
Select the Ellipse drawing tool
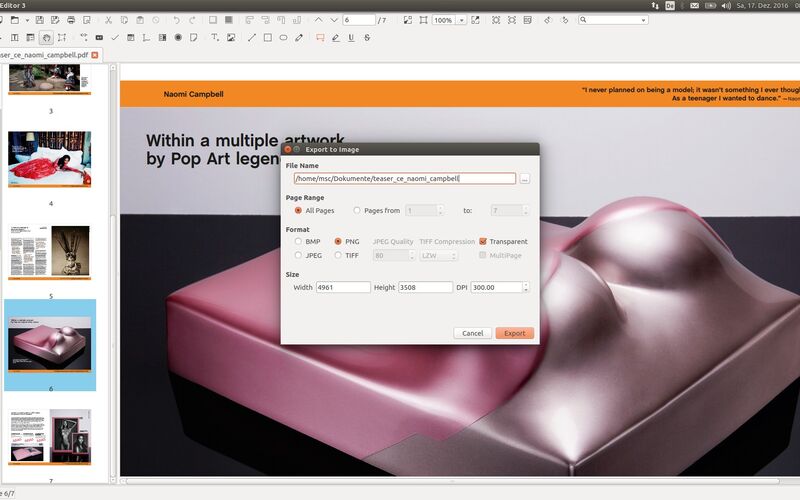click(283, 38)
